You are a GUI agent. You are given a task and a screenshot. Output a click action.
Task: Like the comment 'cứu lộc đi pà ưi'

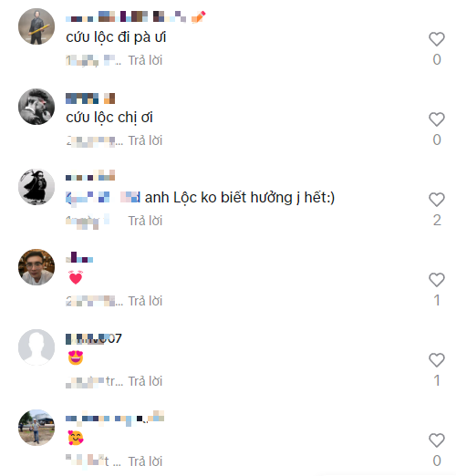437,39
